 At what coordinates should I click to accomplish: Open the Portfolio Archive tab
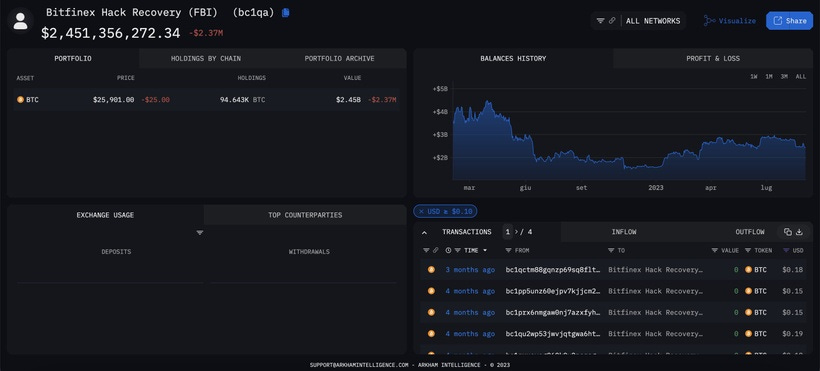pyautogui.click(x=339, y=59)
